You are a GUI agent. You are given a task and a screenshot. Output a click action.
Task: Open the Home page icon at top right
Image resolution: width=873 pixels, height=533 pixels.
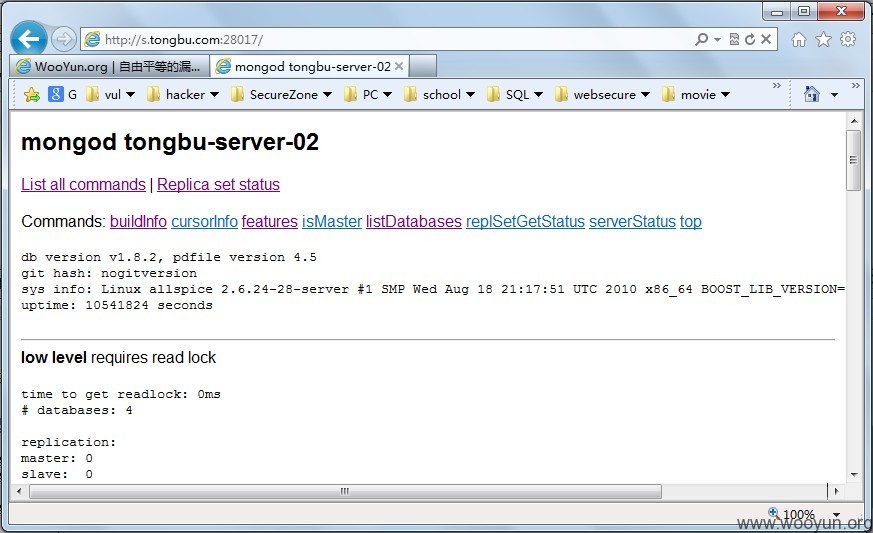798,40
